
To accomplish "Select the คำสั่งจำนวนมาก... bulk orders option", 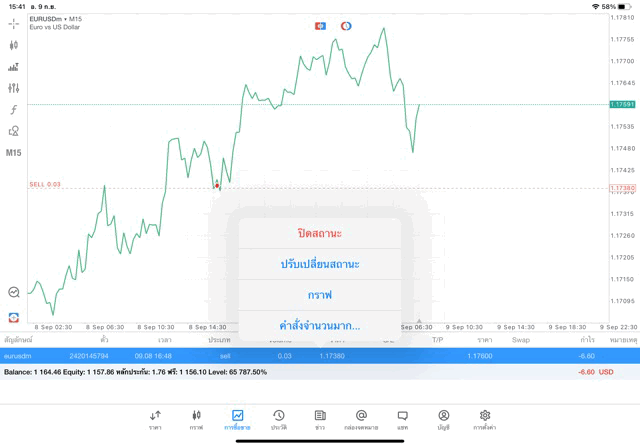I will pos(320,326).
